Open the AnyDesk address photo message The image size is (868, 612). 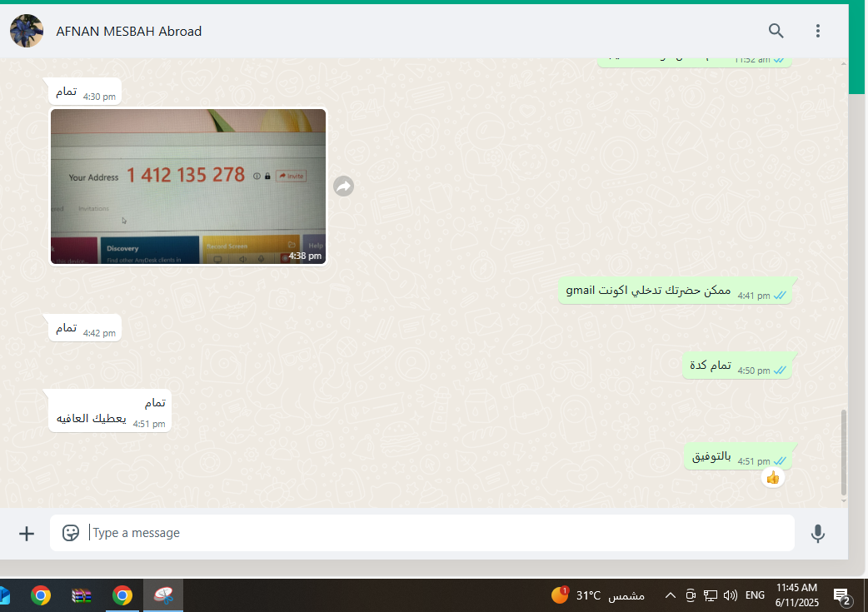188,187
